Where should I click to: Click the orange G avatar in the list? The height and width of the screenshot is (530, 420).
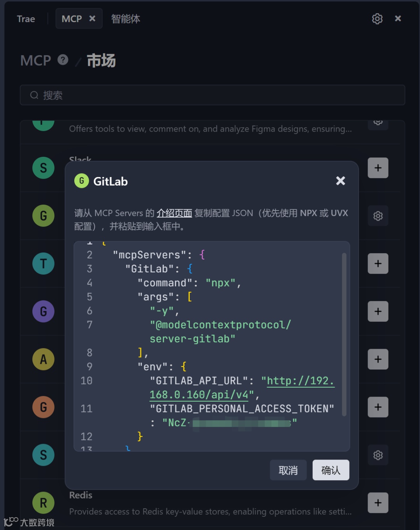[43, 407]
